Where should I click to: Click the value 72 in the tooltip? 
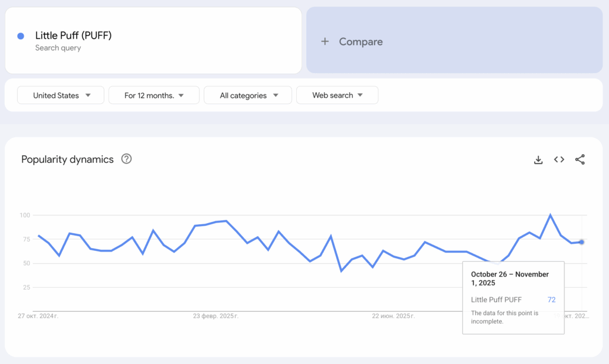coord(551,300)
